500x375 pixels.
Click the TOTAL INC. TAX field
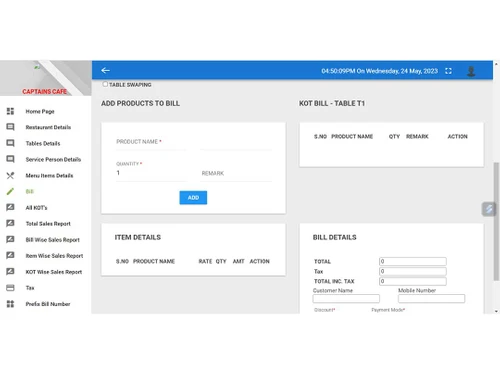(x=413, y=281)
